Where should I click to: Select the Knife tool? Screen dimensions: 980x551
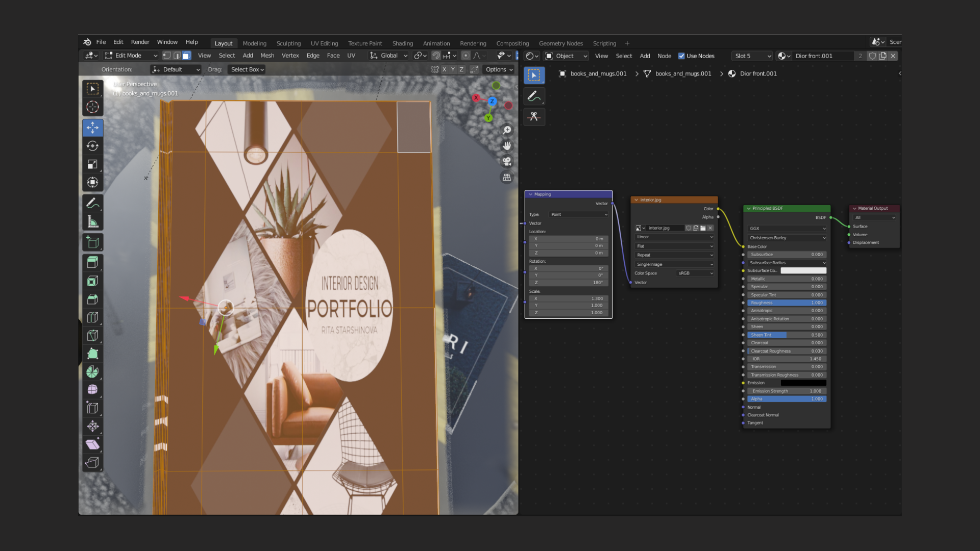click(x=92, y=336)
